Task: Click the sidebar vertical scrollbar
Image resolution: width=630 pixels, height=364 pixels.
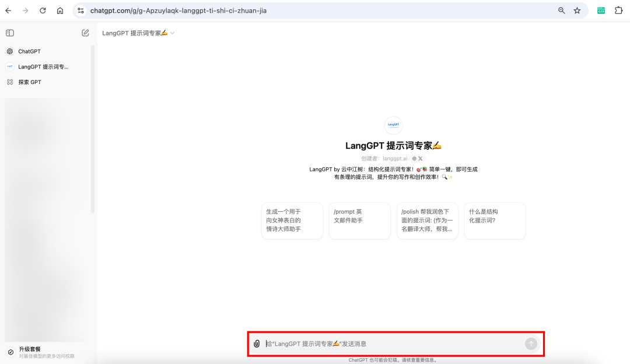Action: click(x=93, y=128)
